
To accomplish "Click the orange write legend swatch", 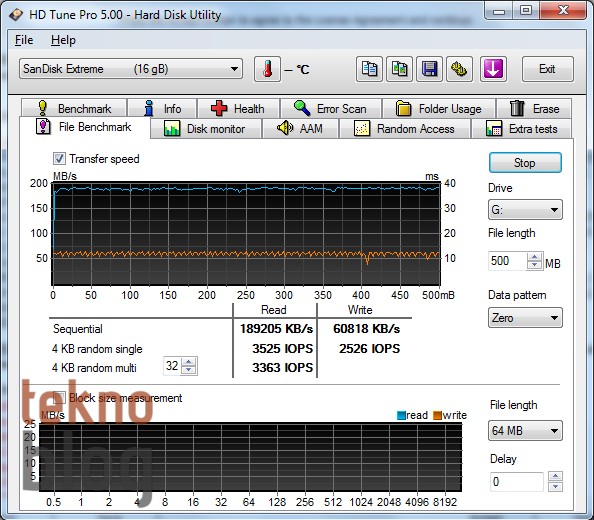I will [438, 415].
